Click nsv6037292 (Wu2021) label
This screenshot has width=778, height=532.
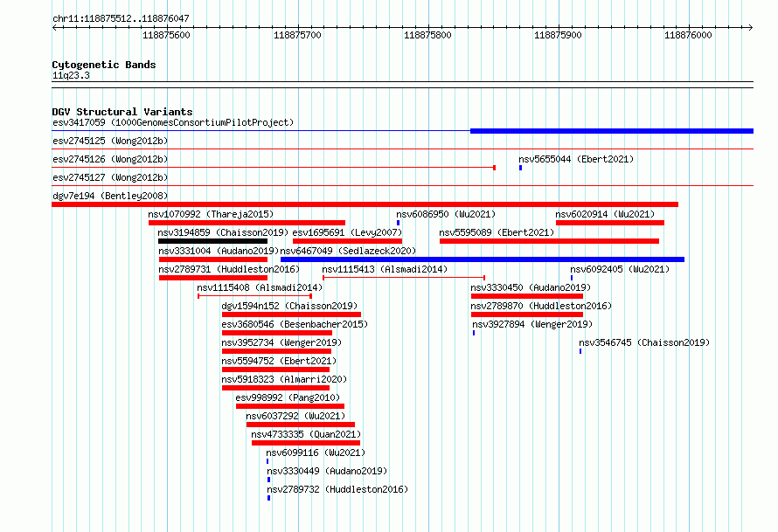[x=295, y=416]
